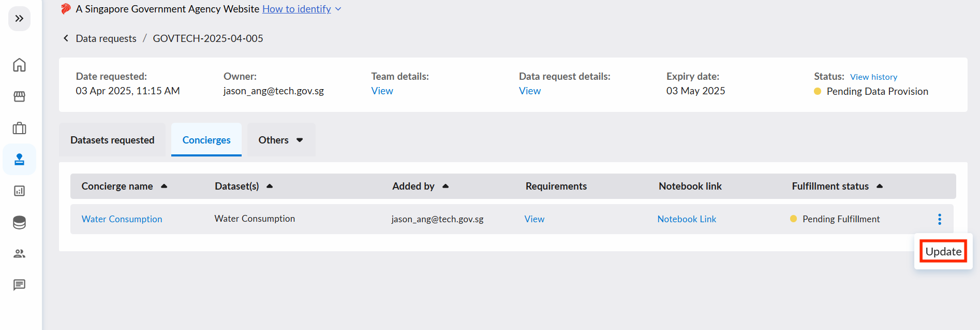The height and width of the screenshot is (330, 980).
Task: Open the Notebook Link
Action: click(x=687, y=219)
